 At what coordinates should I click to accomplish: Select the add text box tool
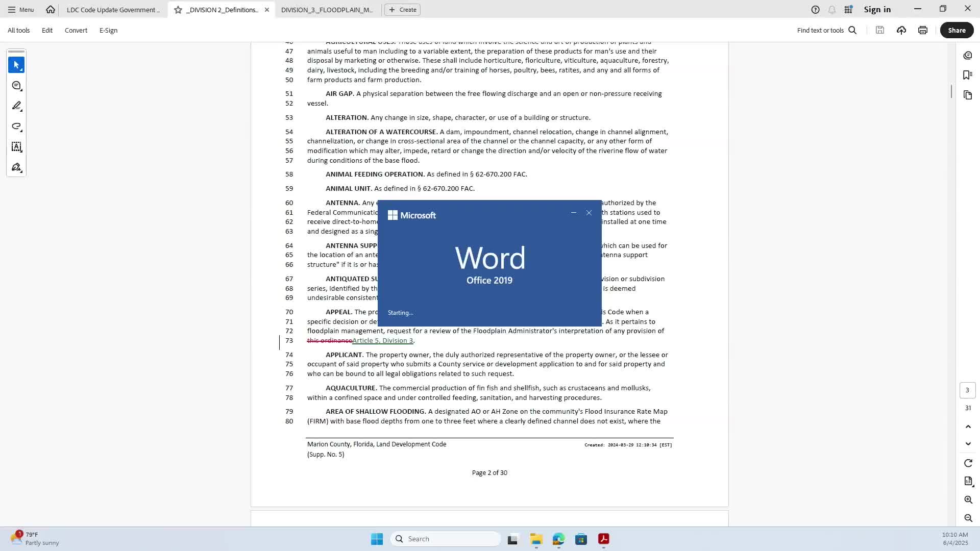16,147
